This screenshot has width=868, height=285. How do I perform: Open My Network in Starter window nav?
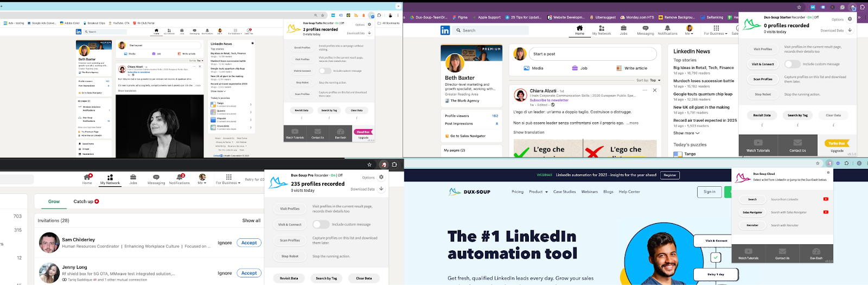pyautogui.click(x=601, y=30)
